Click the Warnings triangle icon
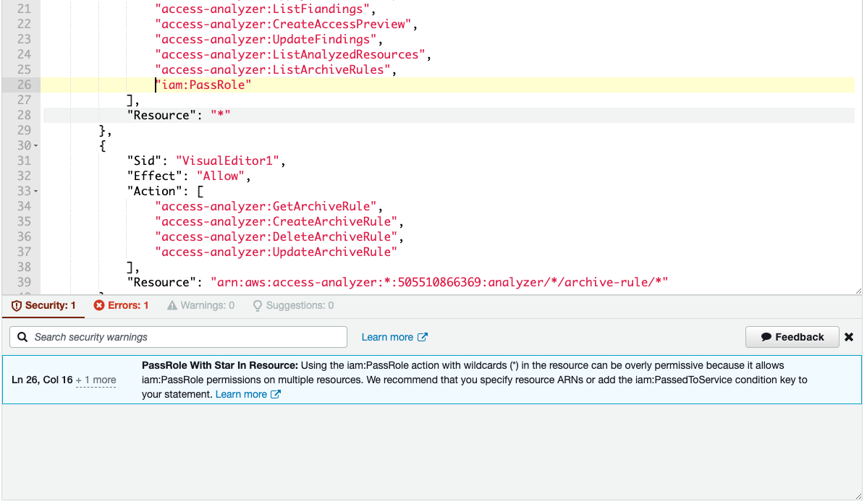This screenshot has width=867, height=504. (172, 305)
